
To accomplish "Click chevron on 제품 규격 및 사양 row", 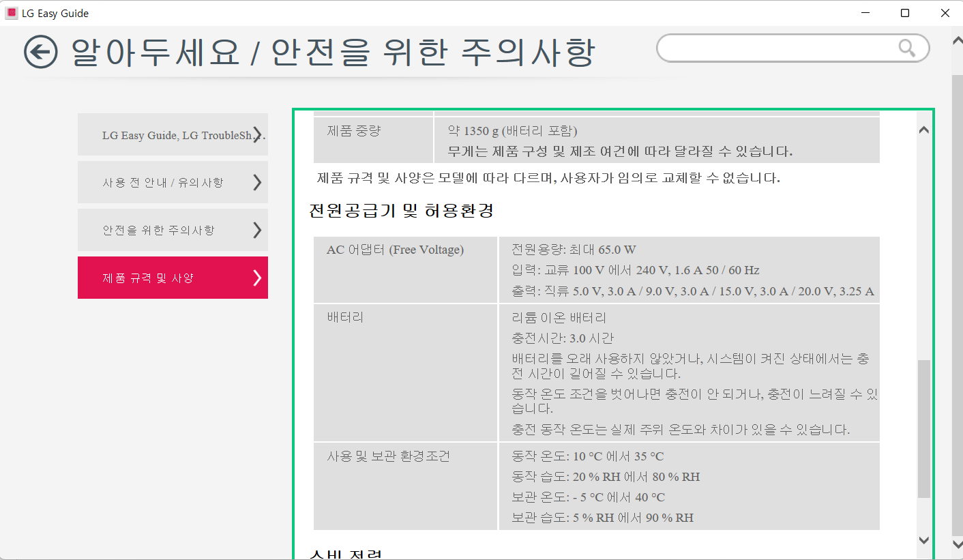I will click(257, 278).
